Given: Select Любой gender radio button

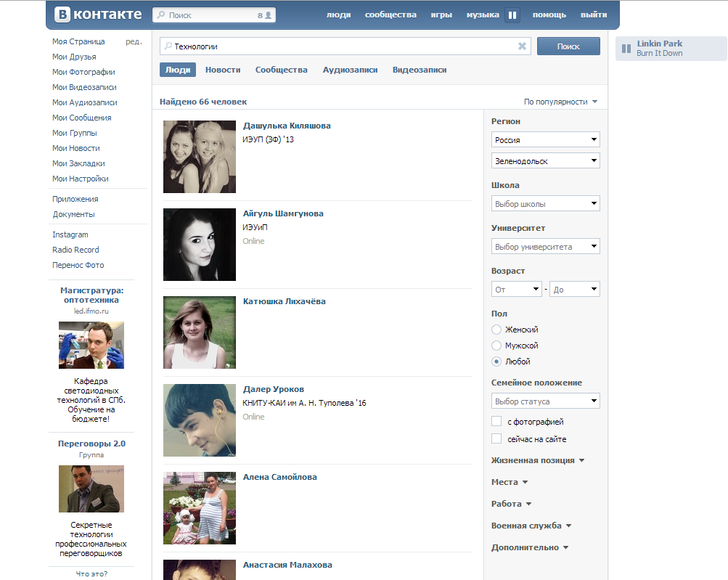Looking at the screenshot, I should click(496, 362).
